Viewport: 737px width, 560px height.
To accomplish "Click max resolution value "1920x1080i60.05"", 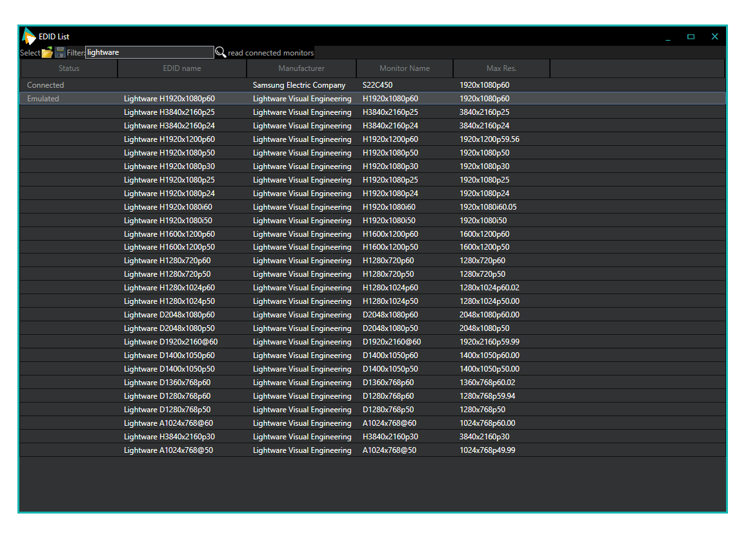I will (x=488, y=207).
